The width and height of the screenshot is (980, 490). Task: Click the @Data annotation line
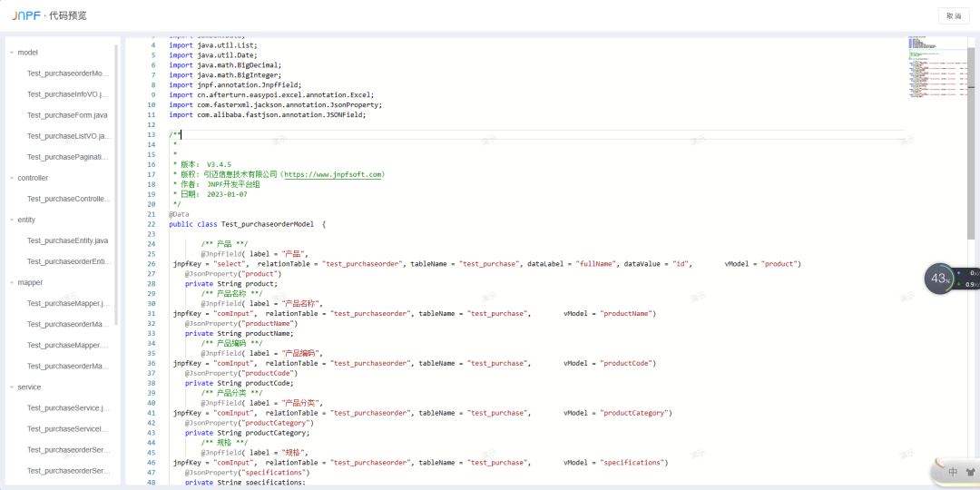(x=179, y=214)
